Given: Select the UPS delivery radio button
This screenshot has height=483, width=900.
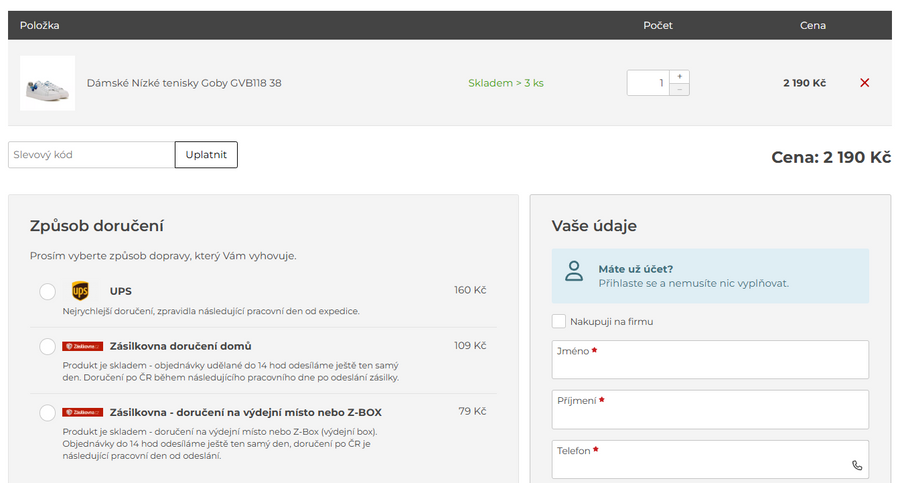Looking at the screenshot, I should [47, 291].
